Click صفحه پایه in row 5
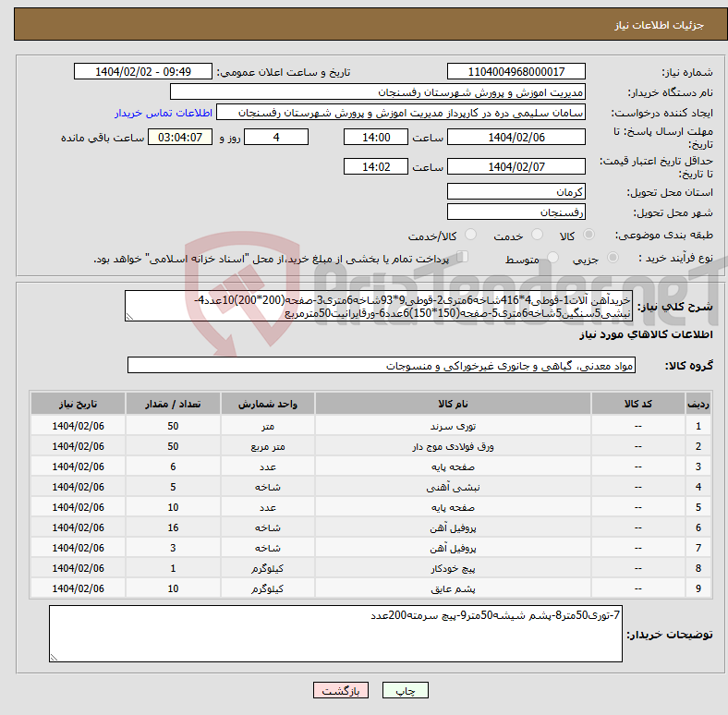Viewport: 728px width, 715px height. click(453, 507)
